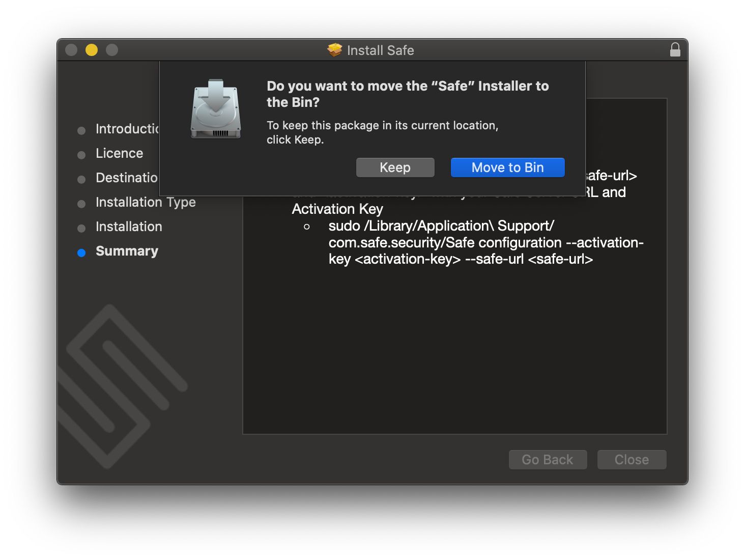Click the greyed-out Close button
Image resolution: width=745 pixels, height=560 pixels.
[632, 460]
